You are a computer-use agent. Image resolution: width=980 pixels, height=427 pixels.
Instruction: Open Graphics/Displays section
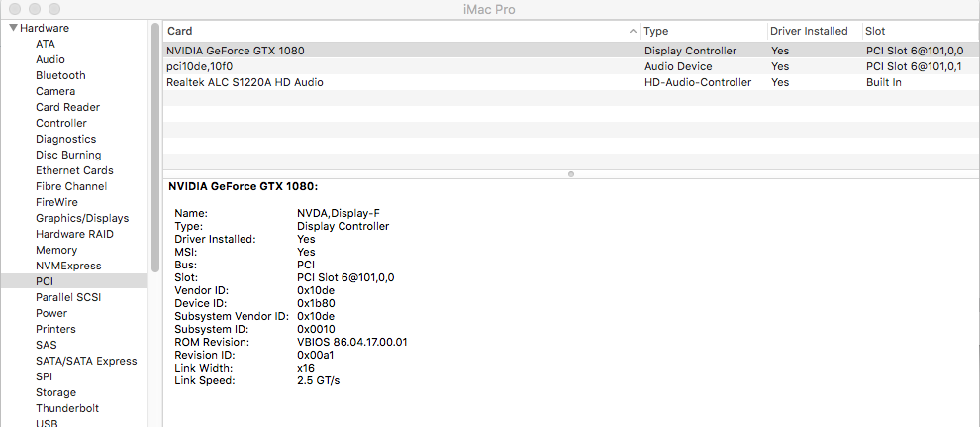click(82, 218)
